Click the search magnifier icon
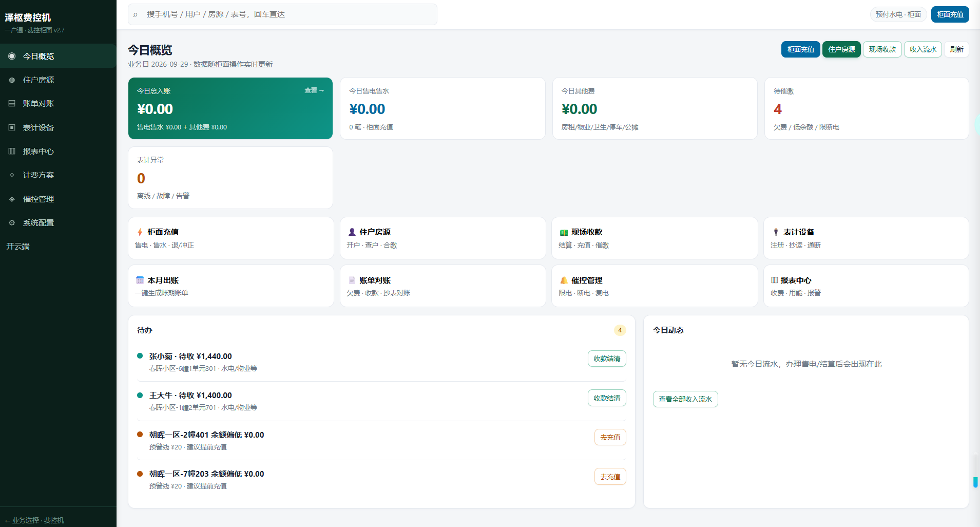980x527 pixels. (x=136, y=14)
